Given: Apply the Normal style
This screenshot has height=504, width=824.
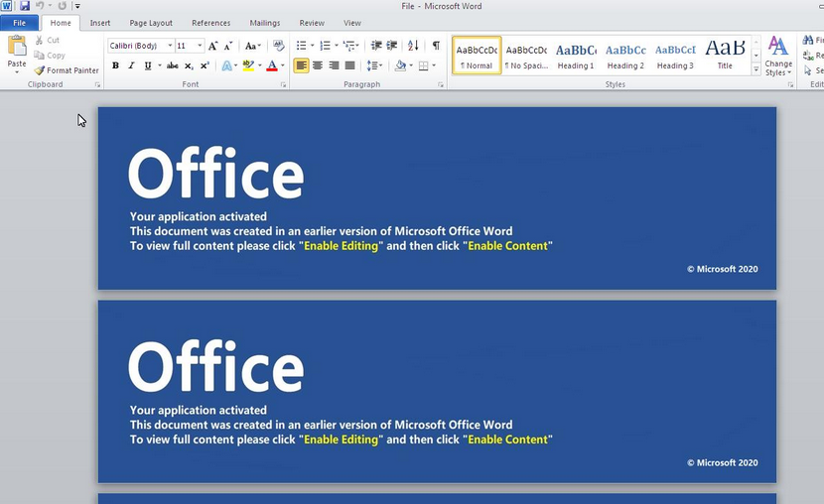Looking at the screenshot, I should [x=477, y=56].
